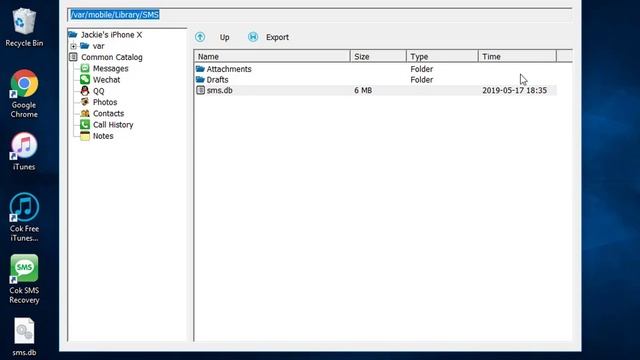Open Photos in Common Catalog
The width and height of the screenshot is (640, 360).
click(x=105, y=102)
